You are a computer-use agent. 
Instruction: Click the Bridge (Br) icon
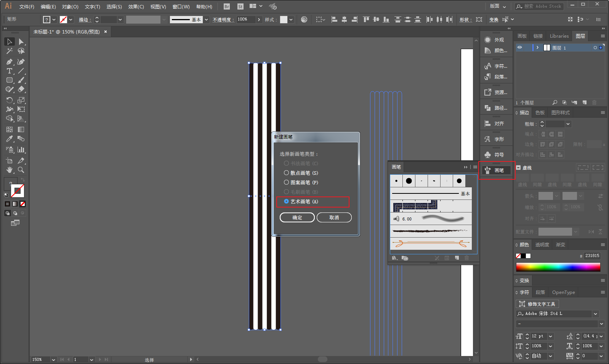[227, 6]
